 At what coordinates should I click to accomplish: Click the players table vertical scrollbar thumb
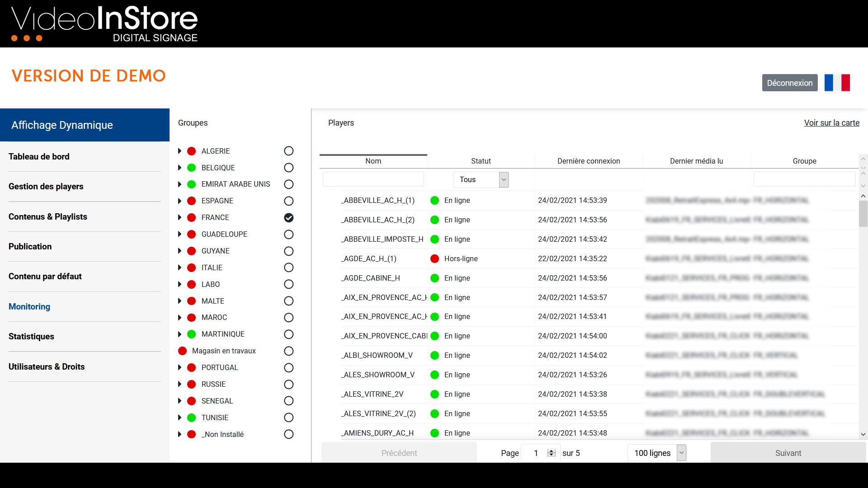coord(863,213)
